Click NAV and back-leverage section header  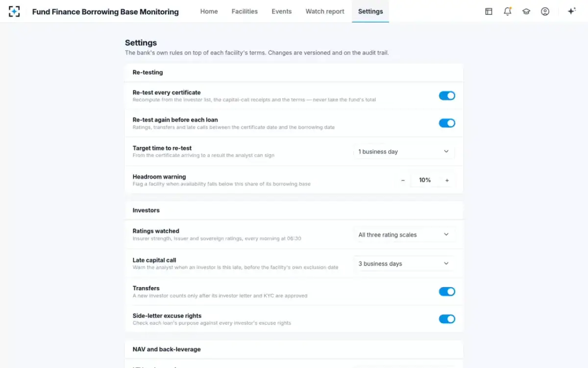click(x=167, y=349)
